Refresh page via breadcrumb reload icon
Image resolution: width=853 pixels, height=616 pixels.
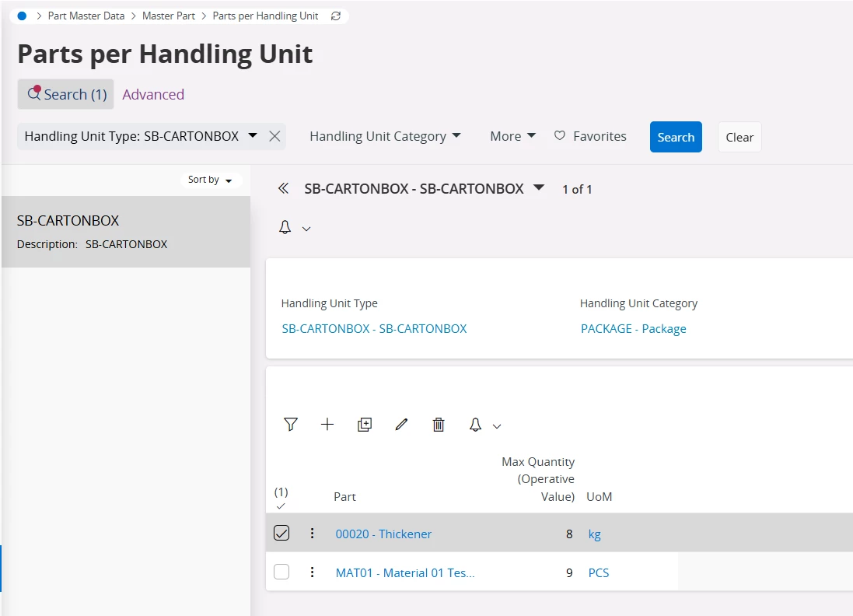336,16
